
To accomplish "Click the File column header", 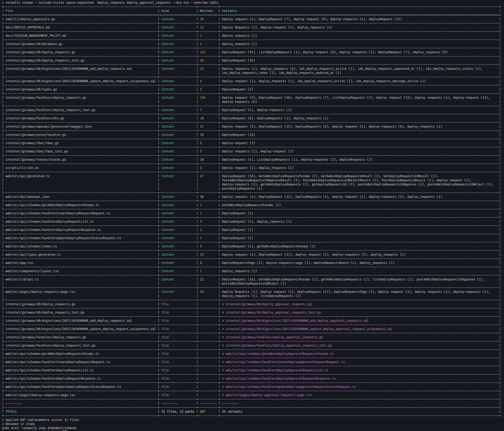I will pyautogui.click(x=9, y=11).
